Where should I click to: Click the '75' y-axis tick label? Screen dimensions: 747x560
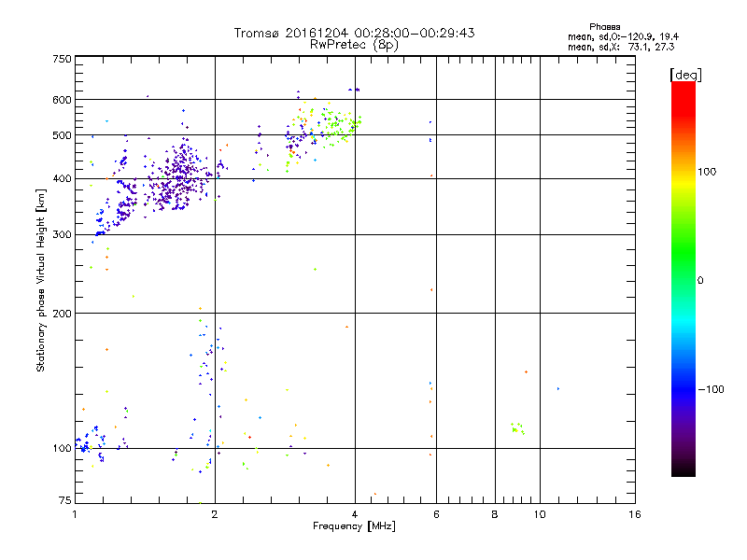[x=65, y=500]
